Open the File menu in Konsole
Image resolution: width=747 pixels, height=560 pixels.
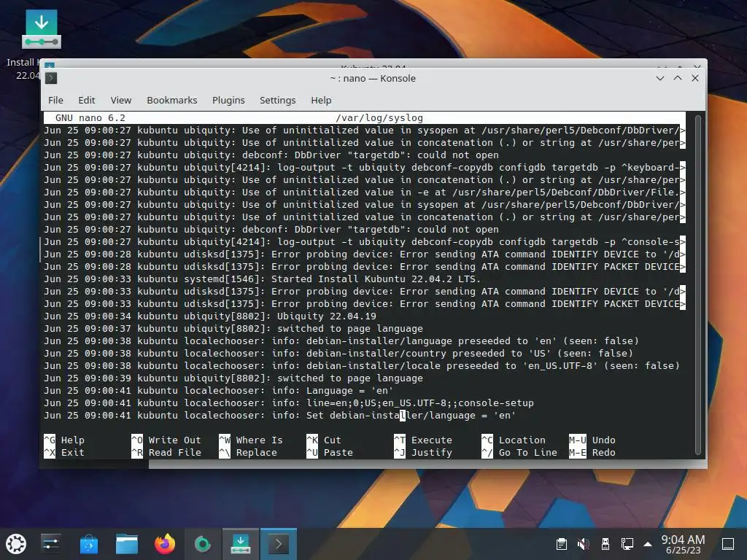click(x=55, y=101)
